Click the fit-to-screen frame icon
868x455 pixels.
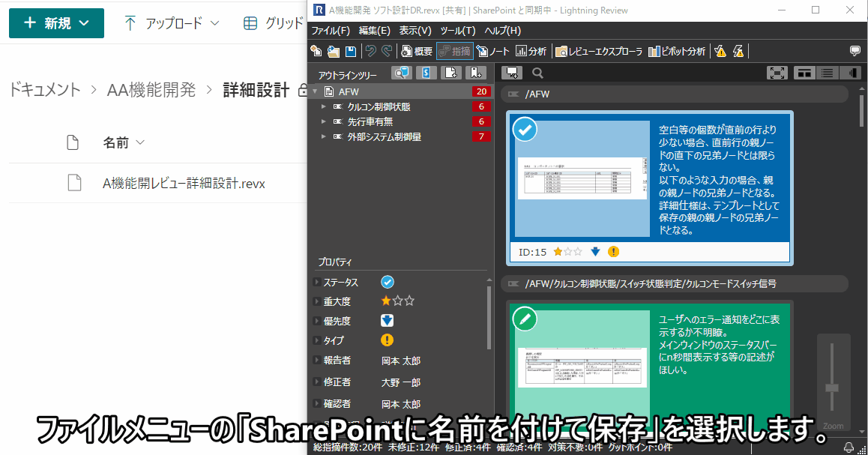(x=777, y=73)
